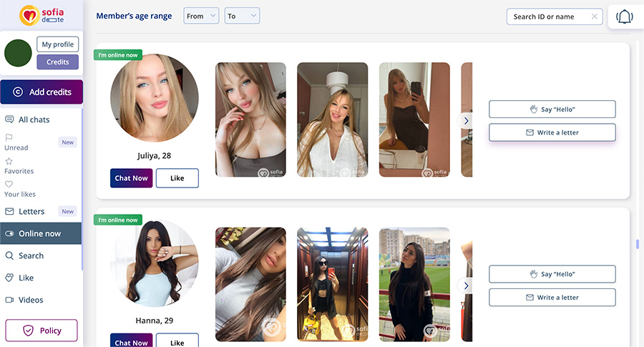Viewport: 644px width, 347px height.
Task: Expand the age To dropdown
Action: coord(242,16)
